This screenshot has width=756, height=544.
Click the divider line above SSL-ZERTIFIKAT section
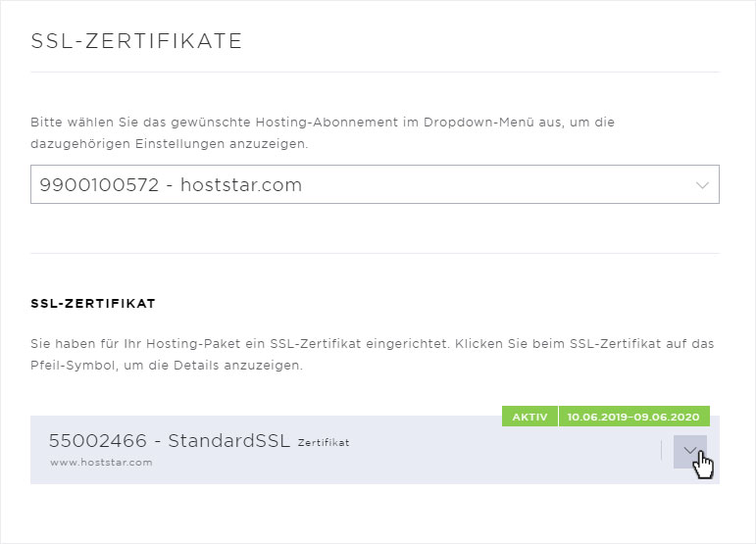coord(375,253)
